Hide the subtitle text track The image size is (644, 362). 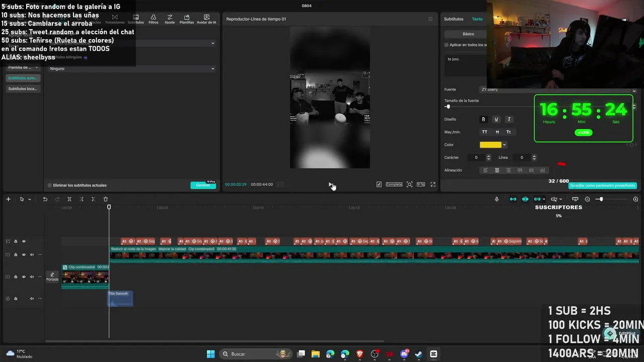24,241
